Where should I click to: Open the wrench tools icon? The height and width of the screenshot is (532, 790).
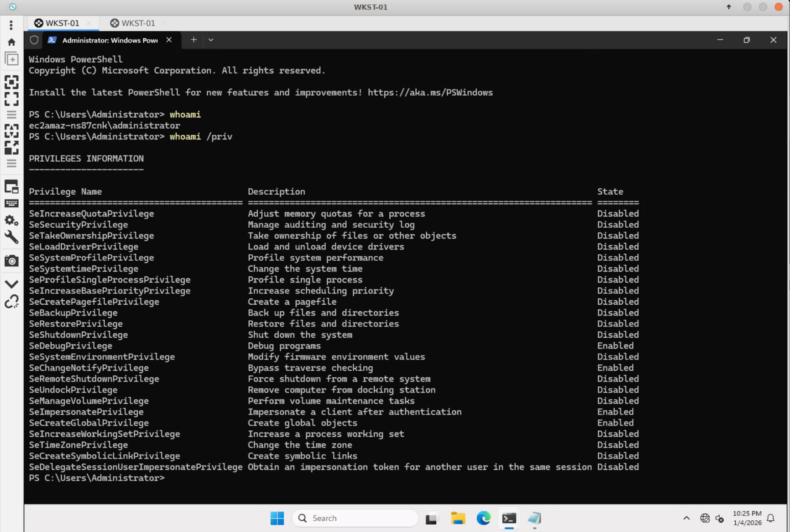[x=12, y=237]
